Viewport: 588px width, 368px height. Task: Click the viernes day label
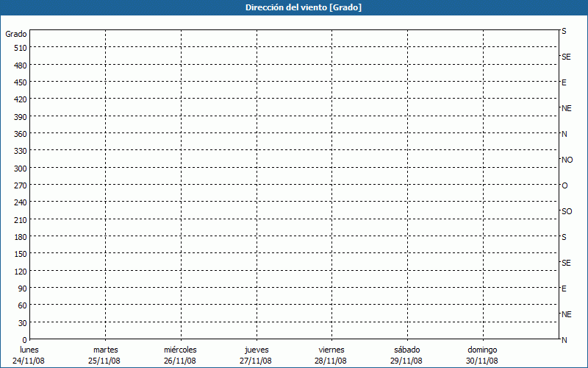click(331, 350)
